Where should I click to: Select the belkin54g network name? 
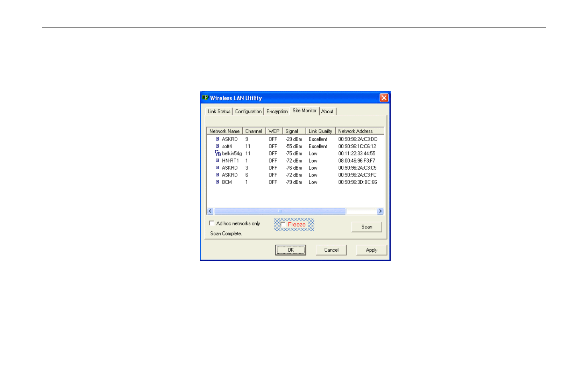coord(232,154)
